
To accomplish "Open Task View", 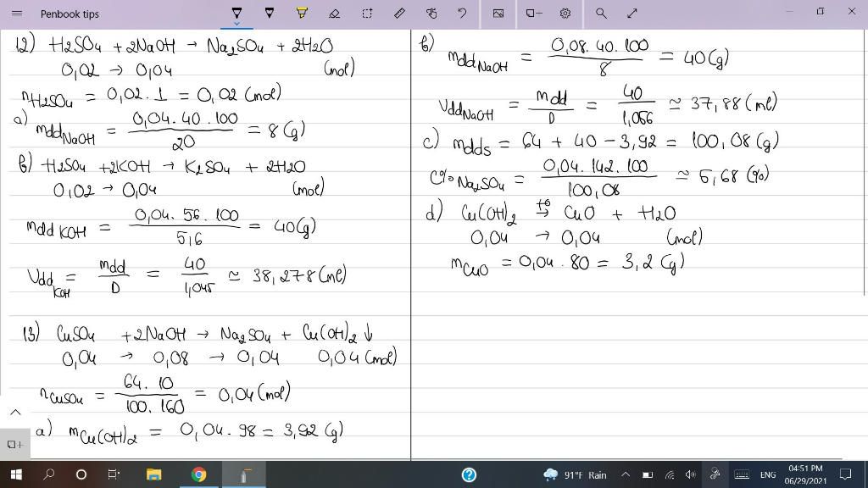I will click(x=114, y=474).
